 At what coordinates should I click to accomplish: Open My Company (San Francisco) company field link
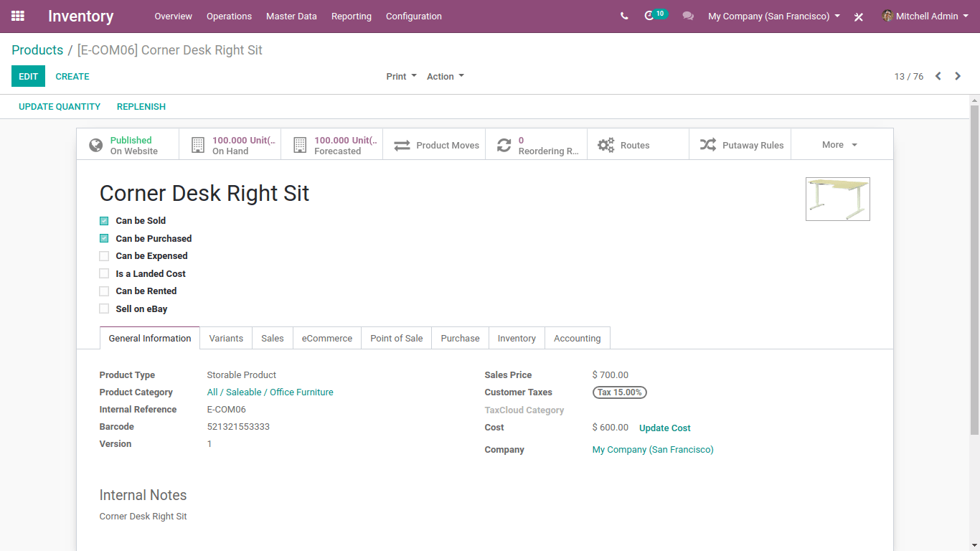pos(653,449)
